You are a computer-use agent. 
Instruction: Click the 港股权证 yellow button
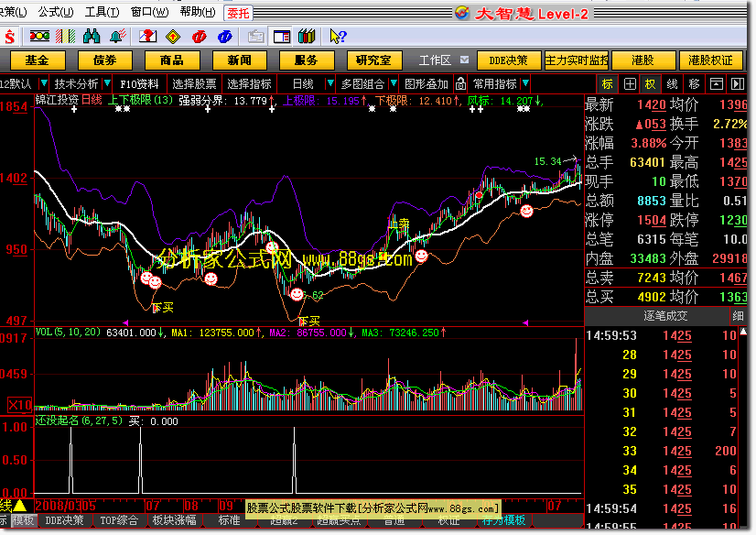click(710, 60)
